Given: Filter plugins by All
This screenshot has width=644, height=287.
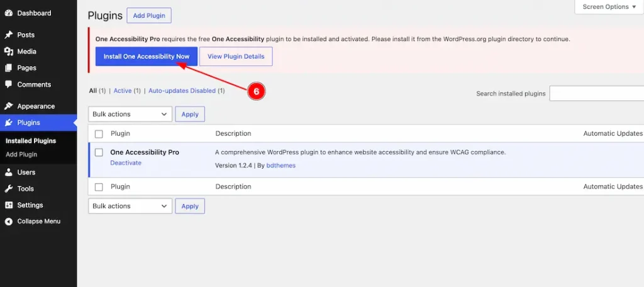Looking at the screenshot, I should 93,91.
